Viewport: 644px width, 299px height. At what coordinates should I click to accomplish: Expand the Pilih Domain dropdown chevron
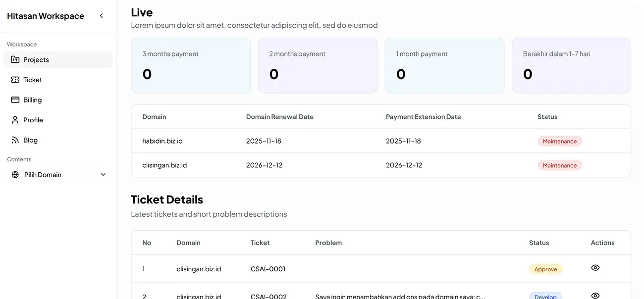click(103, 175)
